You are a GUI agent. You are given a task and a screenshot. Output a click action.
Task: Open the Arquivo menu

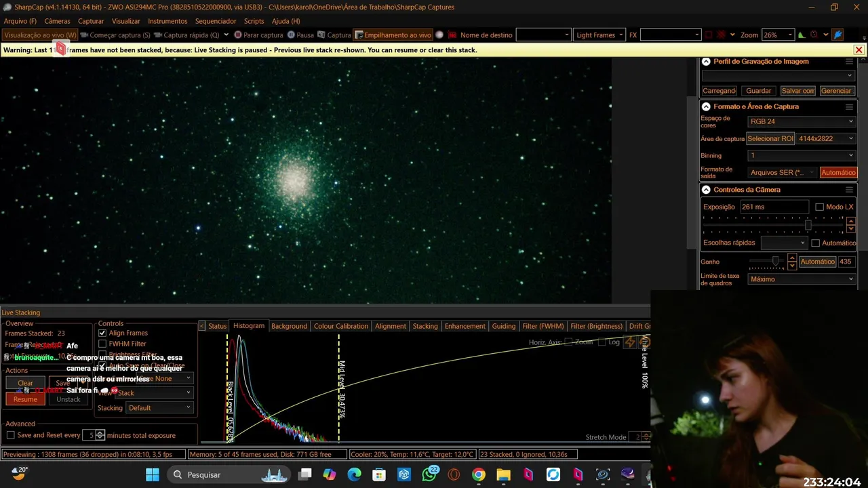coord(20,21)
